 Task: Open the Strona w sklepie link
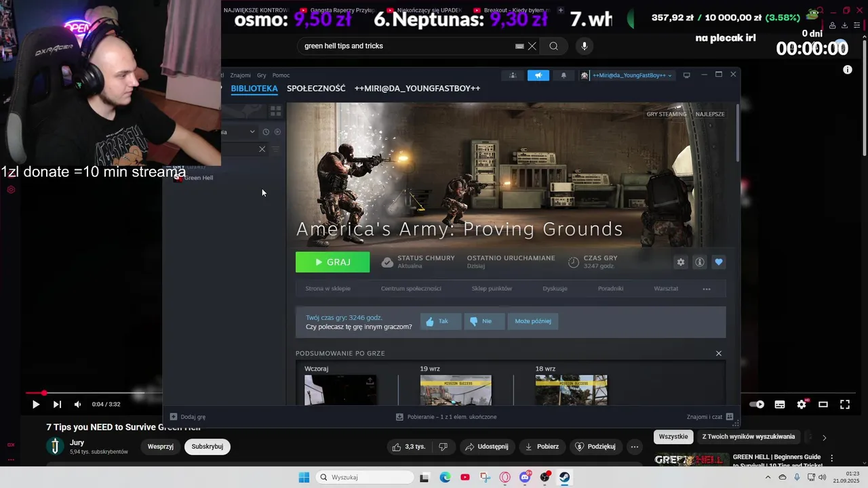328,289
